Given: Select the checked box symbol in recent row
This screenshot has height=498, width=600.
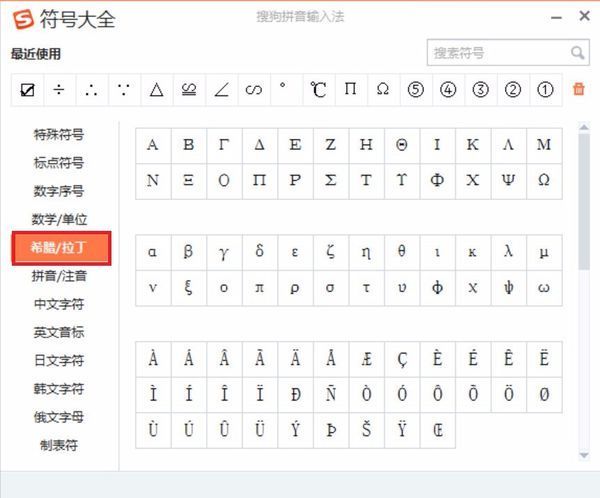Looking at the screenshot, I should pos(27,90).
